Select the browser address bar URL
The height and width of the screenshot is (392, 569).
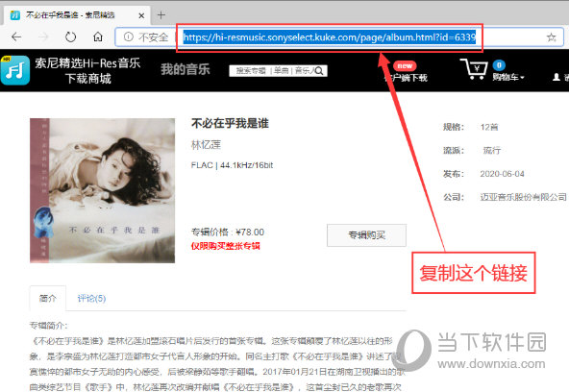(329, 37)
